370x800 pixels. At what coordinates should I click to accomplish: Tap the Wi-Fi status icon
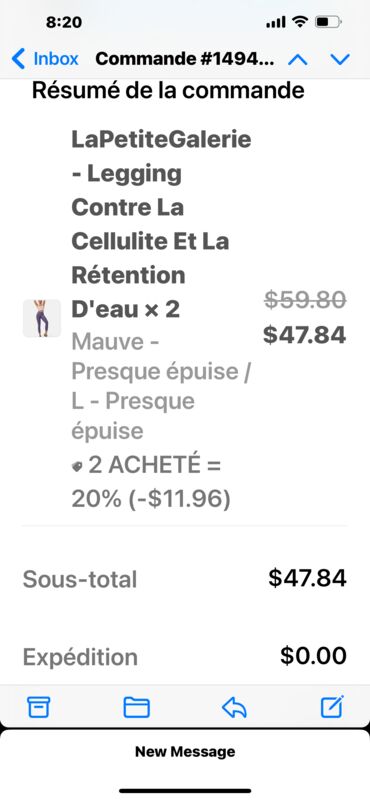tap(300, 22)
